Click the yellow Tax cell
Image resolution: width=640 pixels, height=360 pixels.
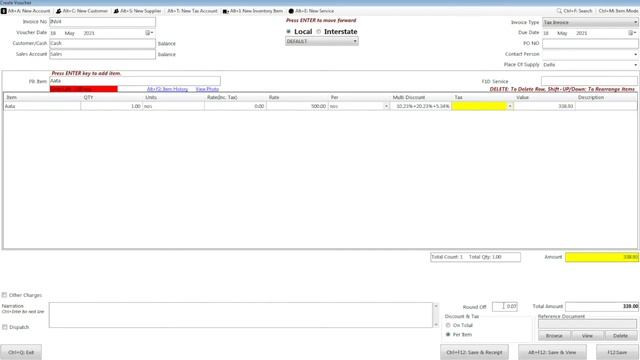coord(480,106)
